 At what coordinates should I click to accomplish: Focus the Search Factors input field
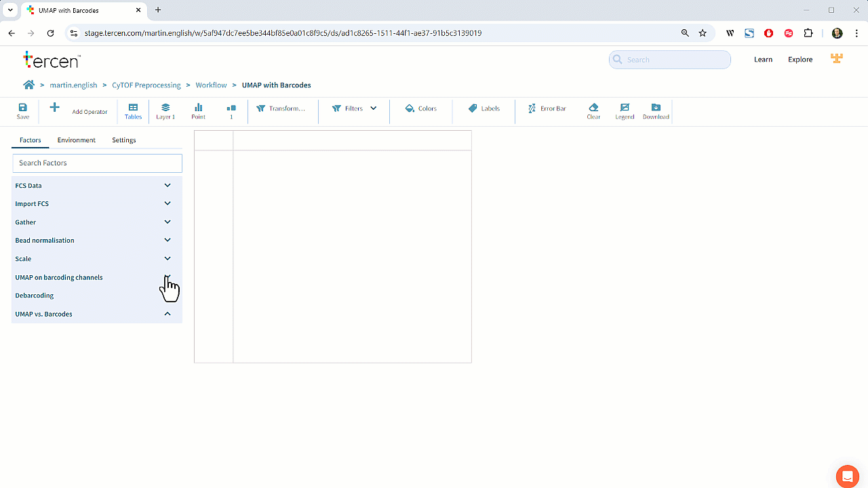pyautogui.click(x=98, y=163)
